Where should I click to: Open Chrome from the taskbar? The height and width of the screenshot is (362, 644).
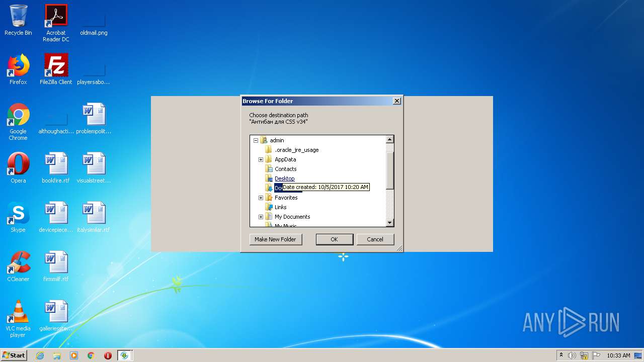(x=91, y=355)
